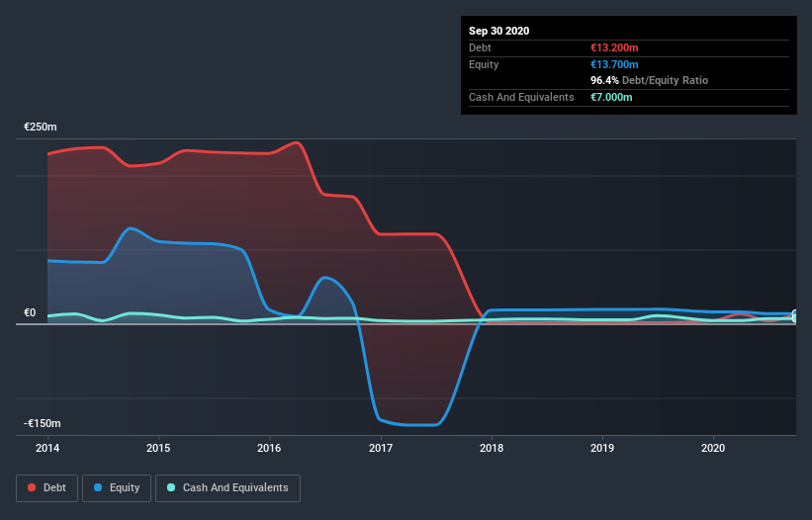This screenshot has height=520, width=812.
Task: Click the data point marker at Sep 2020
Action: [x=796, y=315]
